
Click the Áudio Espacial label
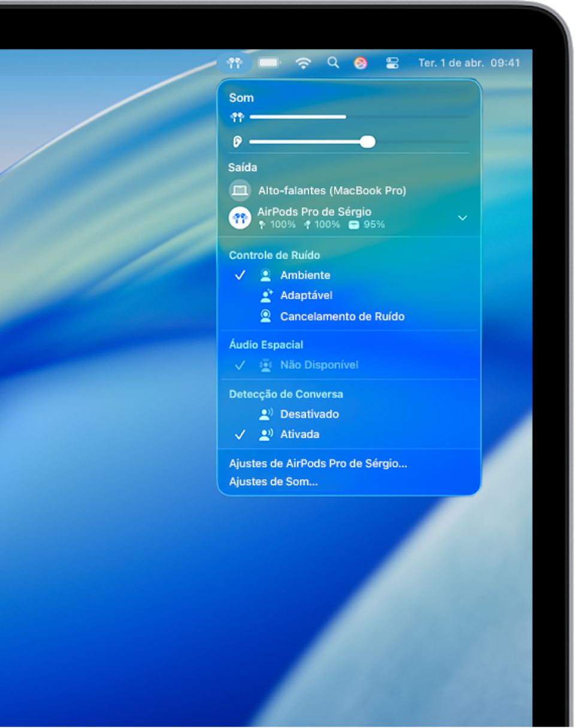(266, 345)
